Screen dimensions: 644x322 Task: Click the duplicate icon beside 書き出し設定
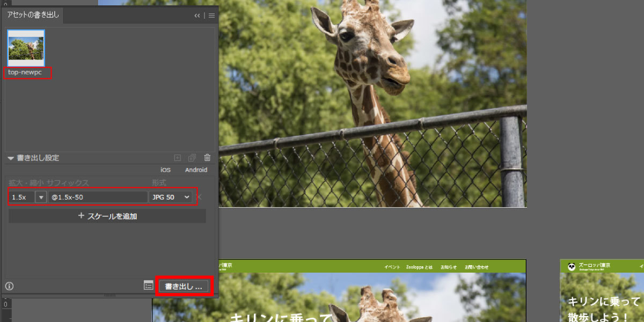(192, 158)
